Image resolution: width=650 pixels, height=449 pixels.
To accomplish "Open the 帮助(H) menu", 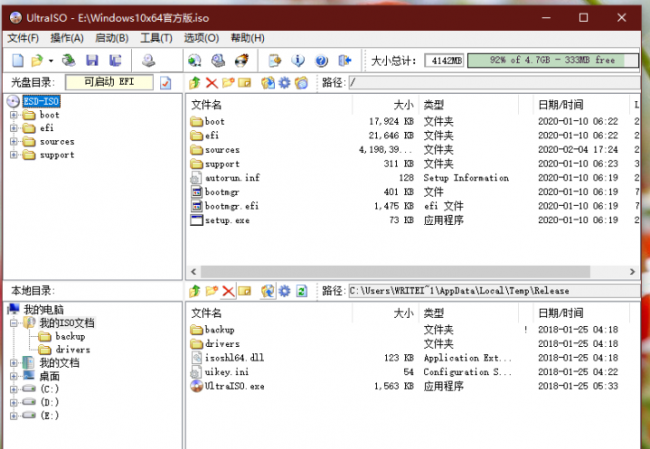I will coord(247,39).
